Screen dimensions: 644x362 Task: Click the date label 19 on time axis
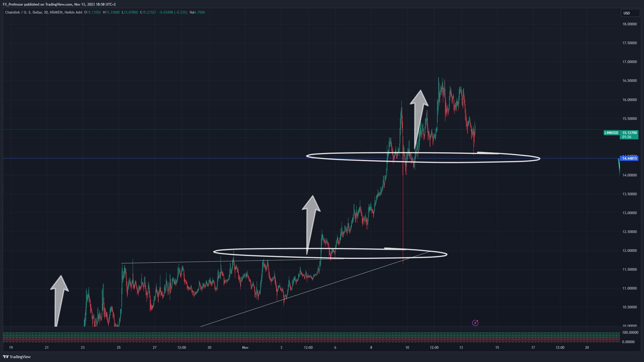[x=11, y=348]
